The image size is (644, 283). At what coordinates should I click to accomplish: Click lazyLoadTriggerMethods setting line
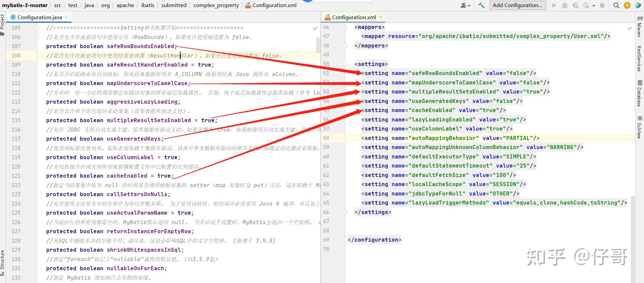point(494,203)
